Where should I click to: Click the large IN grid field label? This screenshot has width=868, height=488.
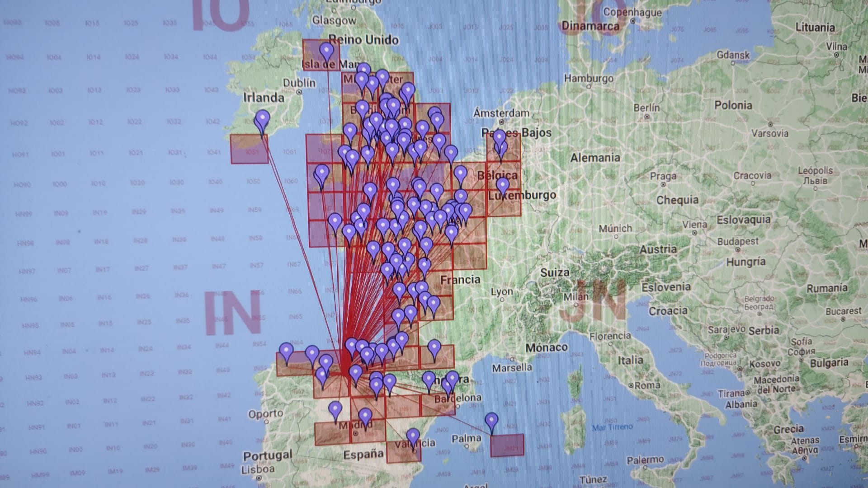[x=233, y=313]
